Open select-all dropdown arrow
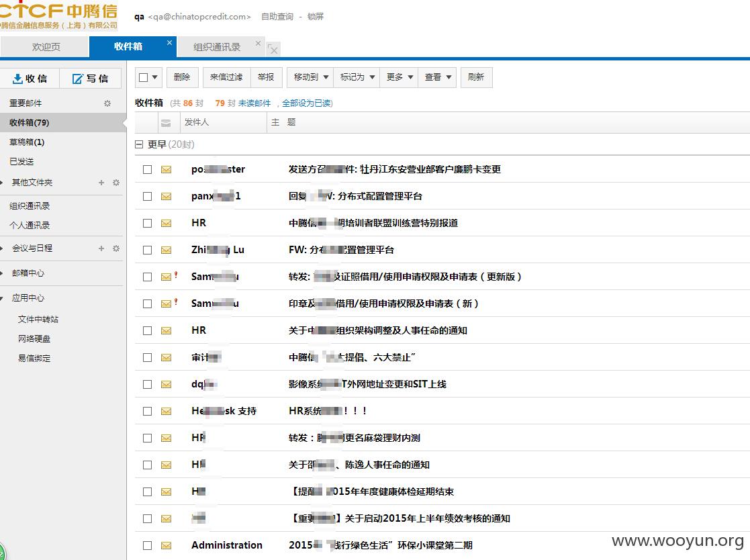The width and height of the screenshot is (750, 560). 154,77
